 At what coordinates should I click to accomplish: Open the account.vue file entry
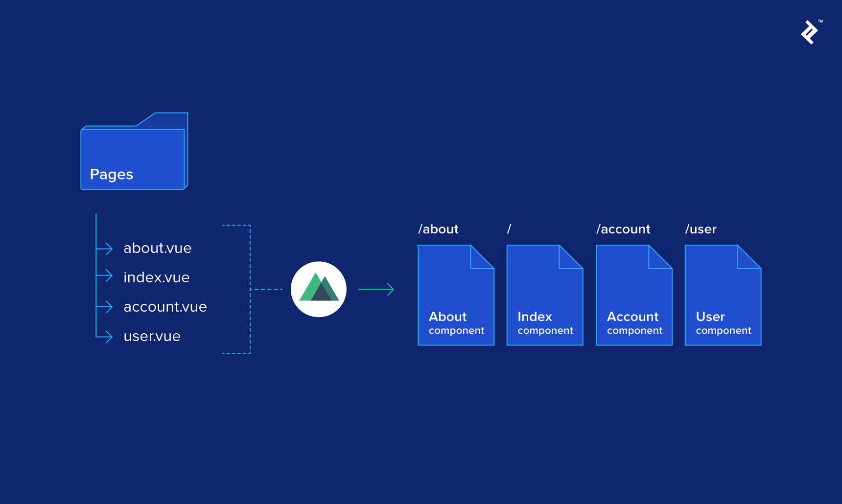[x=165, y=307]
